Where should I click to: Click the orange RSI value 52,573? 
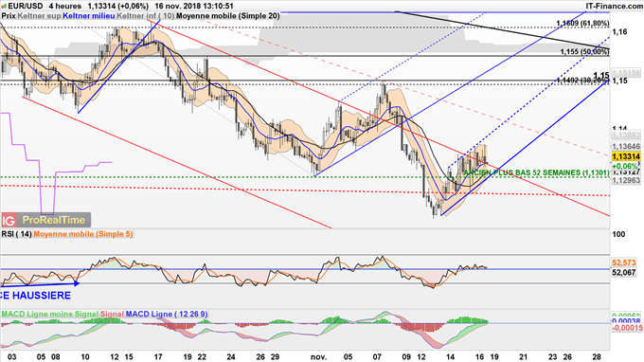click(624, 262)
